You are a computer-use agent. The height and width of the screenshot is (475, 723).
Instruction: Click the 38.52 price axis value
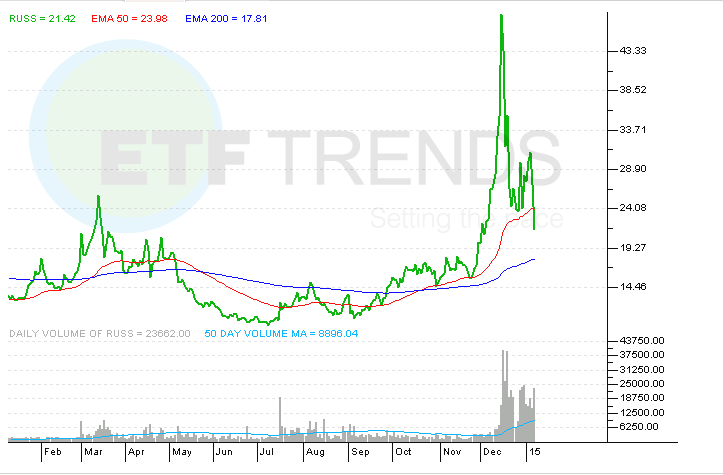coord(633,90)
